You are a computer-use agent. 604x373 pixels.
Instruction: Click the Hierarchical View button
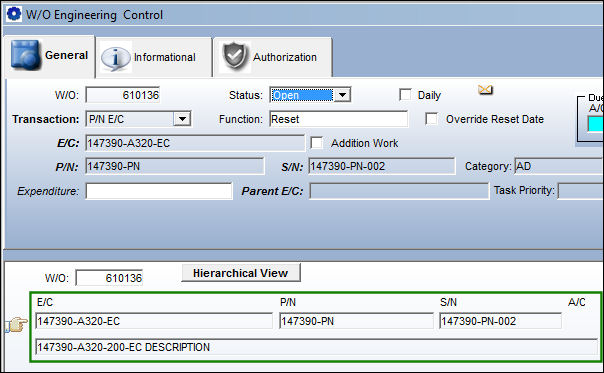click(x=241, y=273)
